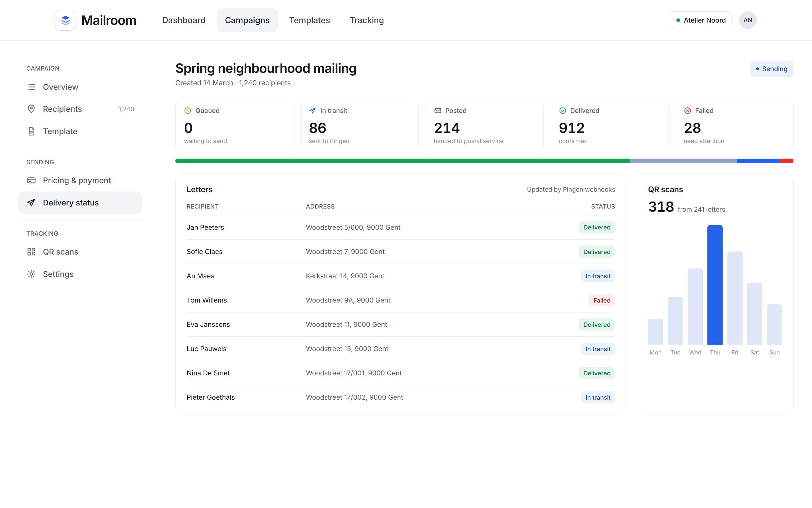Screen dimensions: 812x508
Task: Click the Queued clock icon
Action: (187, 111)
